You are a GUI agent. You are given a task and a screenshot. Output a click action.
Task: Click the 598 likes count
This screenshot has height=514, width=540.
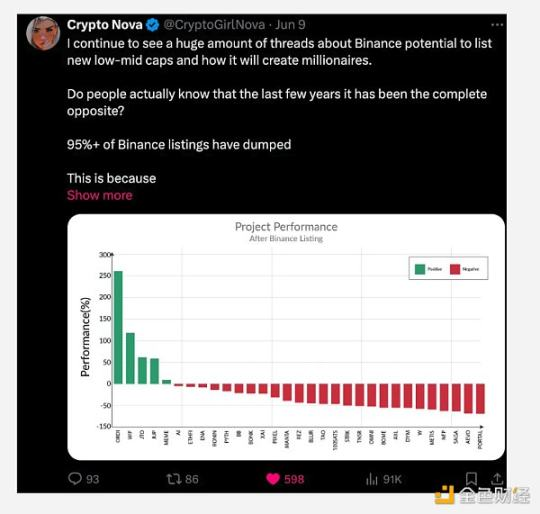[294, 479]
